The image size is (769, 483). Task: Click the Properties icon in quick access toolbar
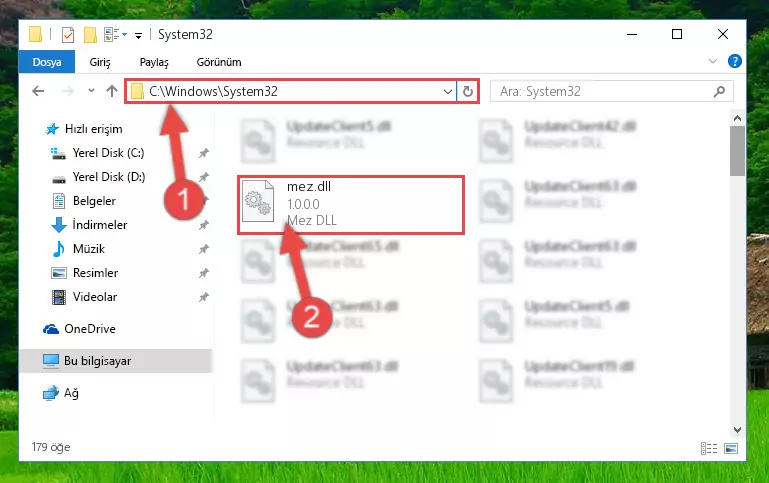pyautogui.click(x=68, y=35)
